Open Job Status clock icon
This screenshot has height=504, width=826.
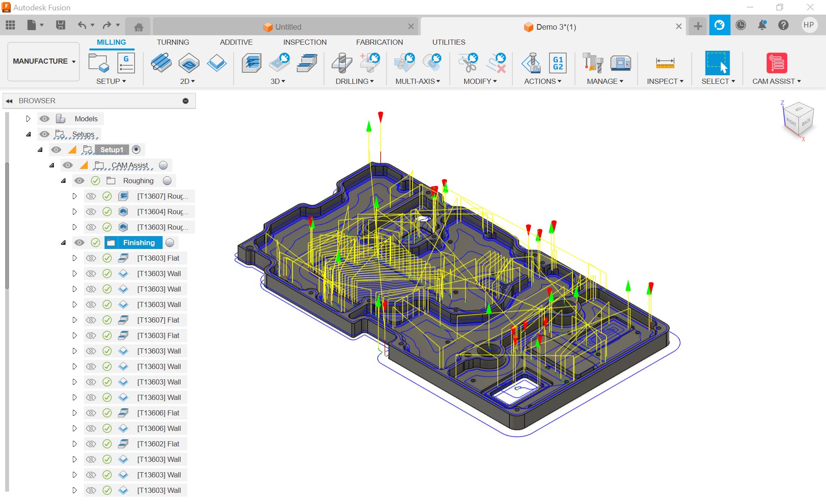[x=740, y=25]
